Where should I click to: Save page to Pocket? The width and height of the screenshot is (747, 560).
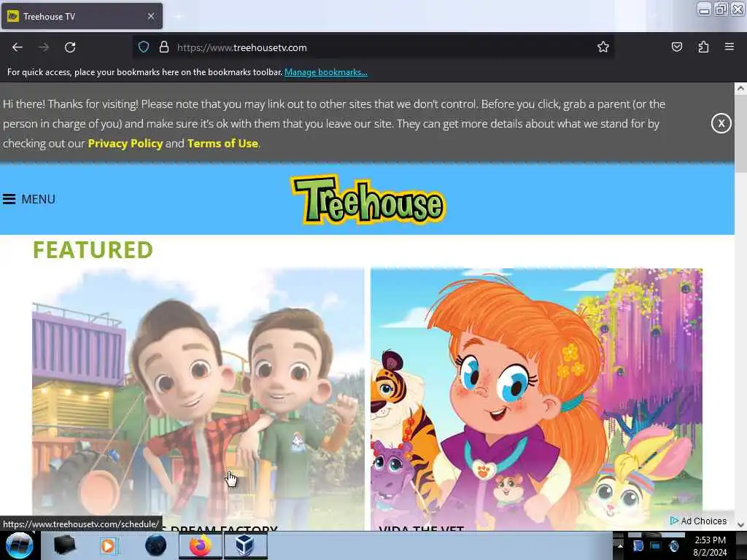[676, 47]
